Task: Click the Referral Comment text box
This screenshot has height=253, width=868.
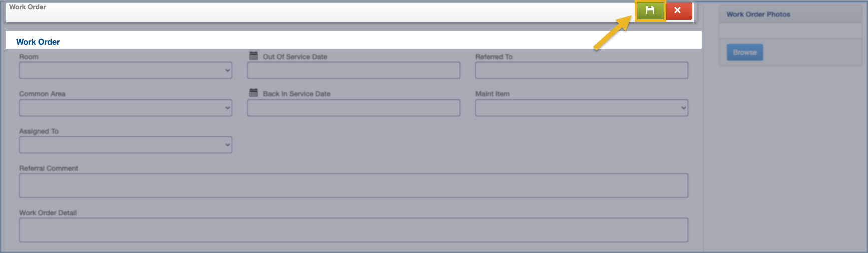Action: pos(353,186)
